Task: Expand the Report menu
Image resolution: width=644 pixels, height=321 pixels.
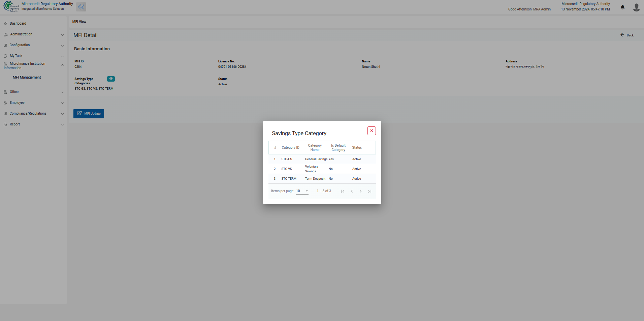Action: pos(33,124)
